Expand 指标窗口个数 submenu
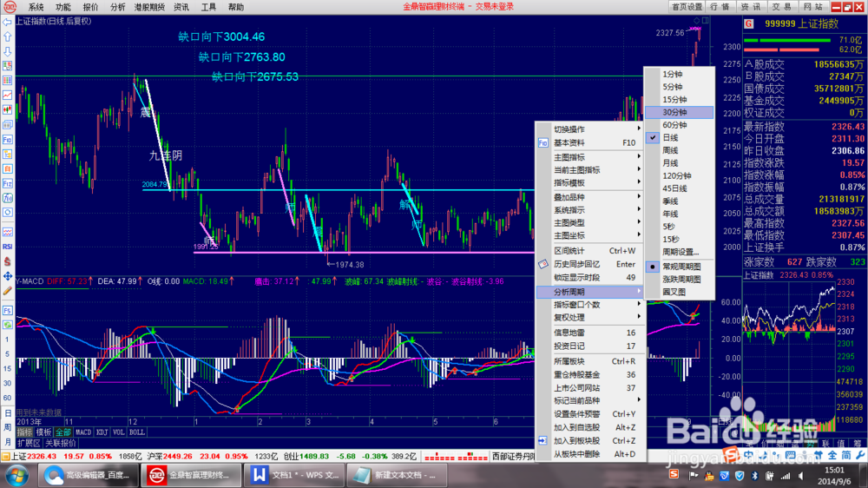 click(x=589, y=305)
